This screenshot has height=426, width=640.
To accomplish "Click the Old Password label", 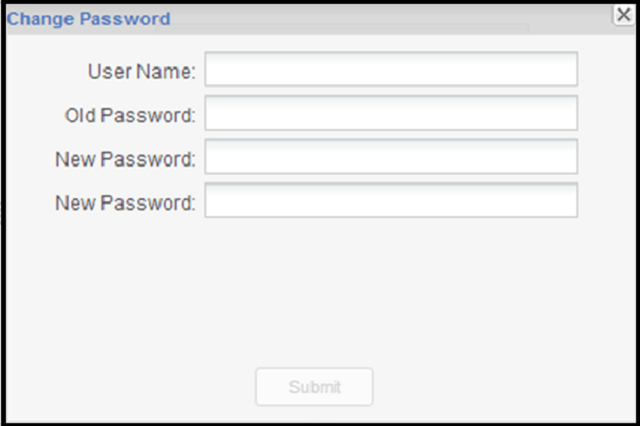I will [130, 115].
